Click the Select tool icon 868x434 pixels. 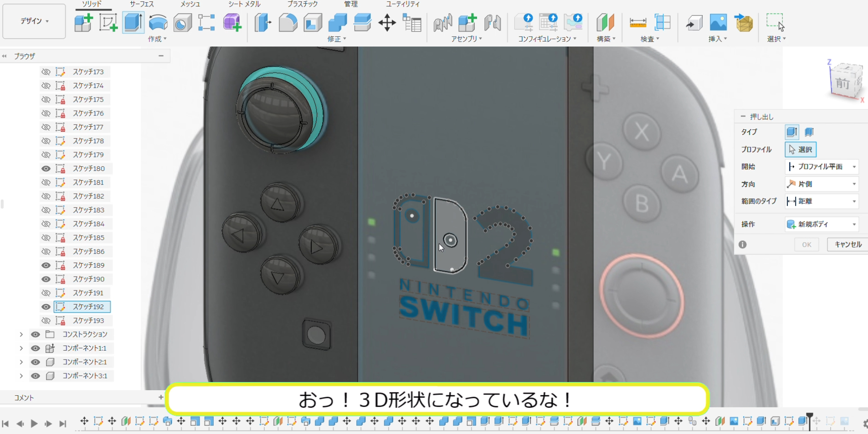[776, 22]
